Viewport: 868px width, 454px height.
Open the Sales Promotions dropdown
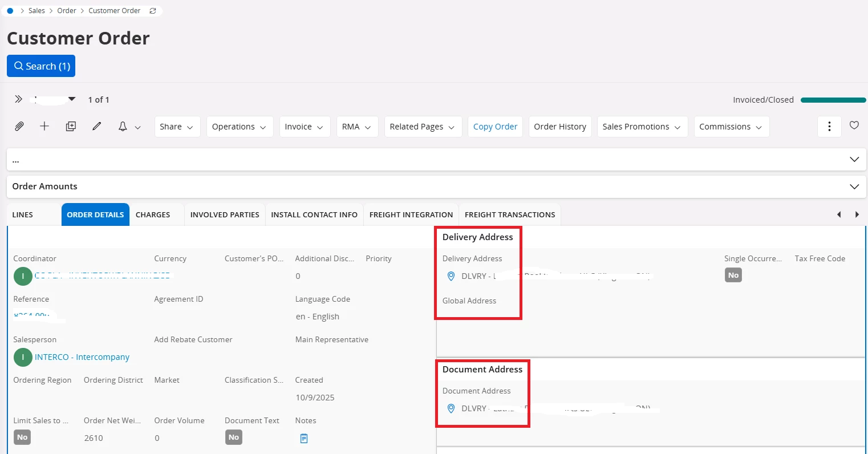(642, 127)
